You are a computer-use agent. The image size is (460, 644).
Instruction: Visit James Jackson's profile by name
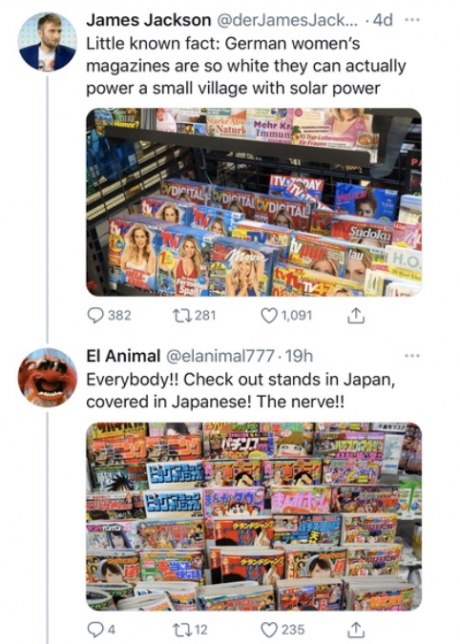coord(148,20)
